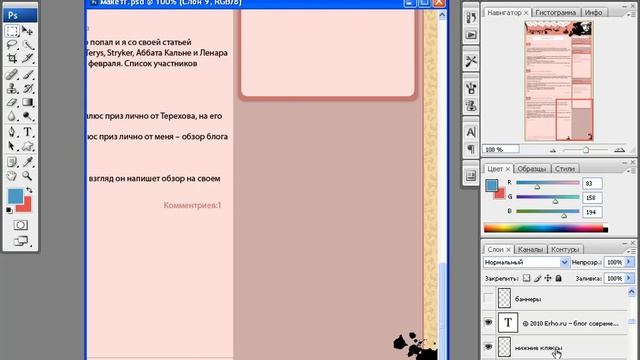
Task: Toggle lock position
Action: pos(548,278)
